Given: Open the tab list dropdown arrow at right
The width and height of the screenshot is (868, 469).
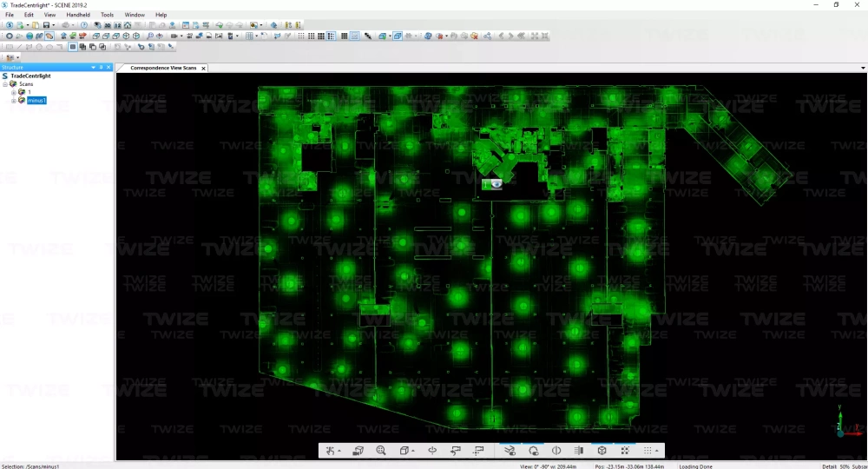Looking at the screenshot, I should pyautogui.click(x=863, y=68).
